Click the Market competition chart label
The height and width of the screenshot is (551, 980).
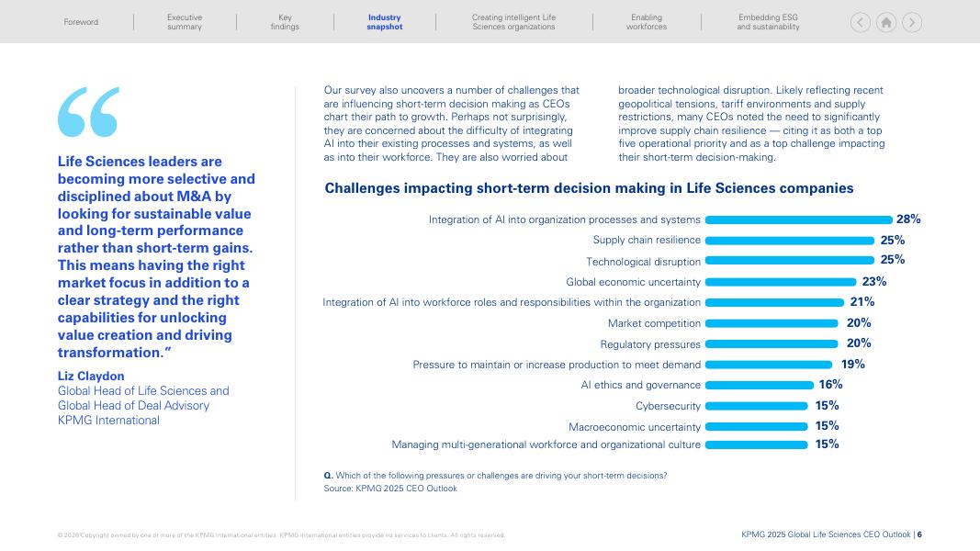click(654, 323)
